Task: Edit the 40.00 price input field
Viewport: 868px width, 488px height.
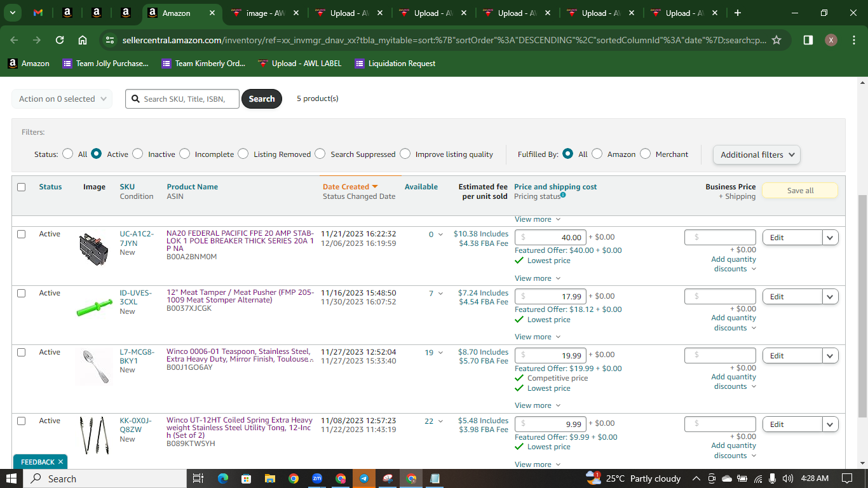Action: coord(550,238)
